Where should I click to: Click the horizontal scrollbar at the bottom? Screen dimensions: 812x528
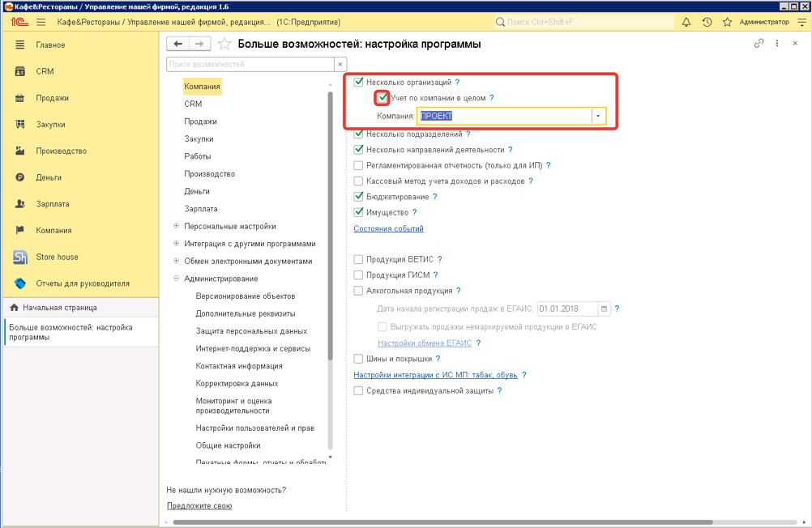pos(442,522)
